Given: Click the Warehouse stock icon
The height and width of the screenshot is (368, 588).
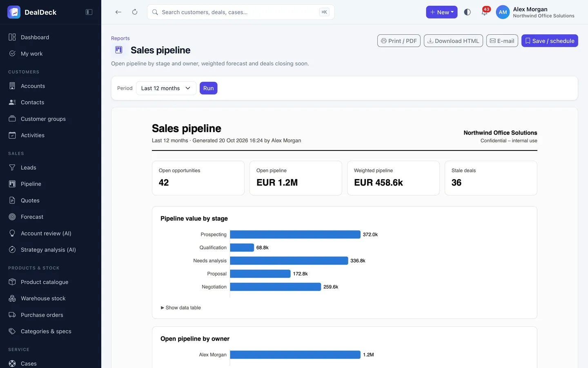Looking at the screenshot, I should coord(12,298).
